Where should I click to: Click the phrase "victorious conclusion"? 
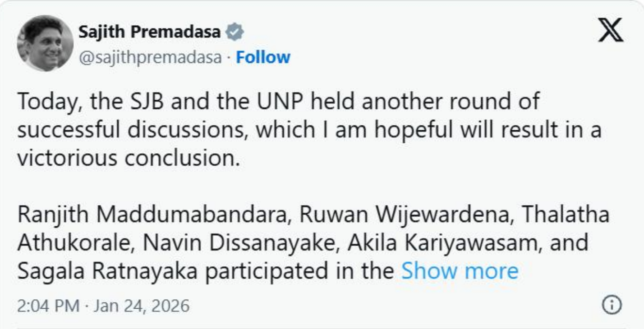pyautogui.click(x=128, y=158)
